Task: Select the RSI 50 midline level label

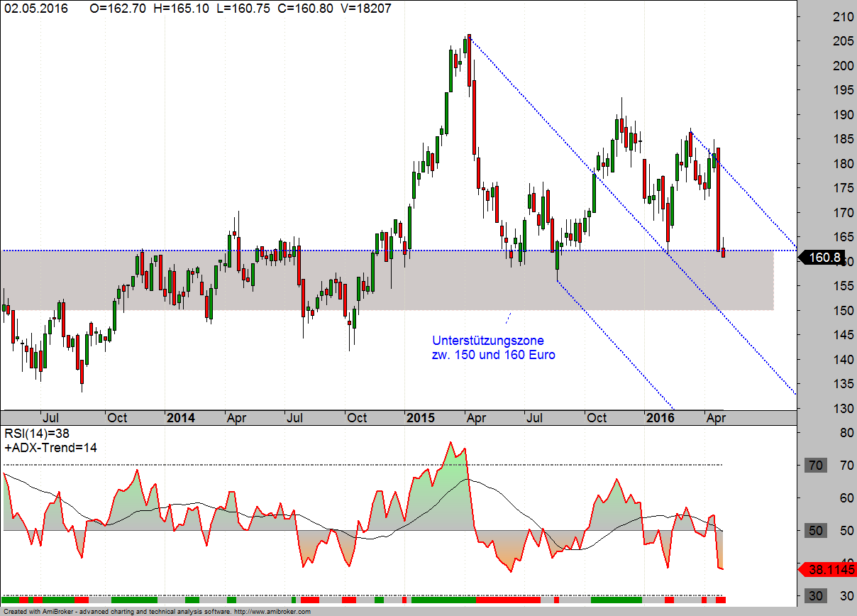Action: tap(816, 531)
